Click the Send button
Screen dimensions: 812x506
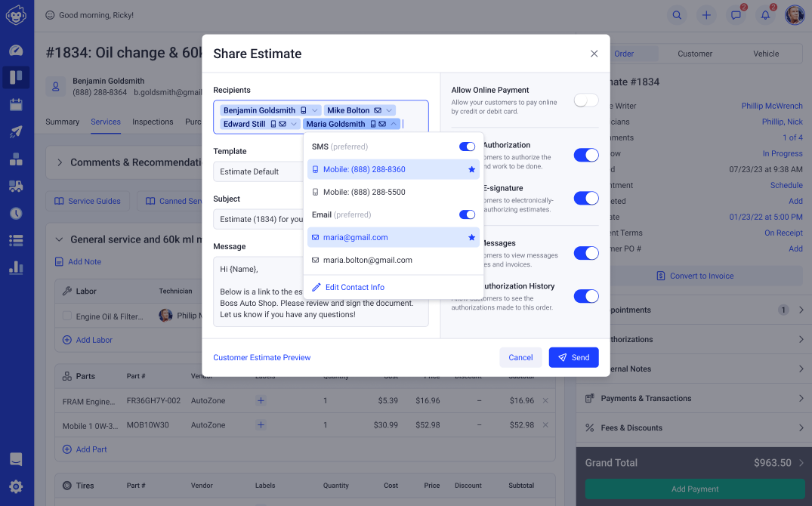point(574,357)
